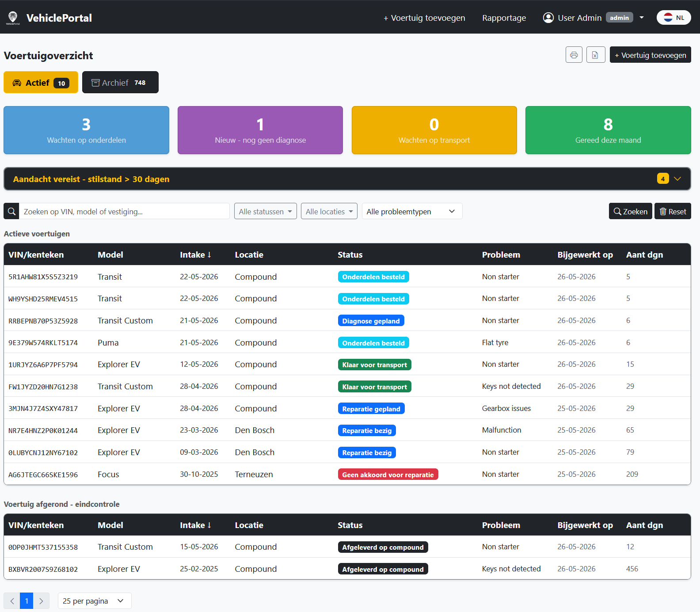Expand the Aandacht vereist stilstand panel
The image size is (700, 612).
click(347, 179)
